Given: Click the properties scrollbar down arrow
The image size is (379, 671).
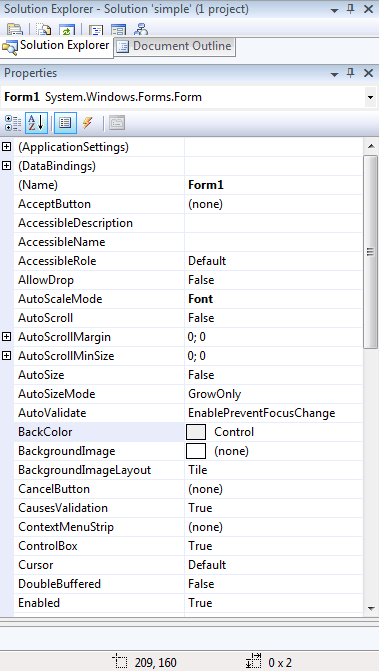Looking at the screenshot, I should tap(371, 608).
